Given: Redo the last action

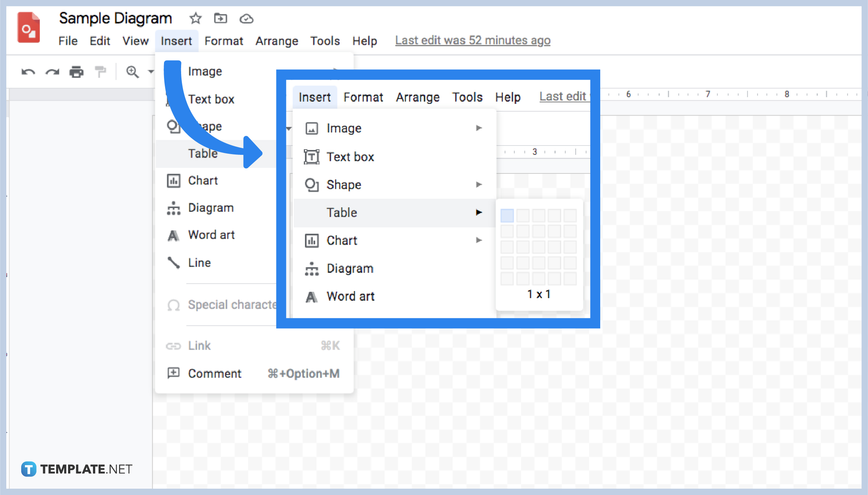Looking at the screenshot, I should coord(52,72).
